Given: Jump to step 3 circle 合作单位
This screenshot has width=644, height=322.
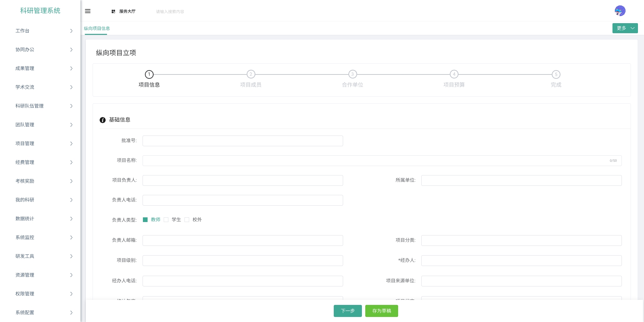Looking at the screenshot, I should pos(353,74).
